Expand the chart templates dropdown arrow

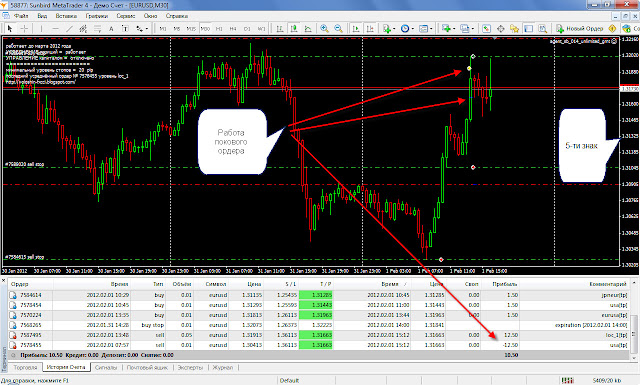pyautogui.click(x=431, y=29)
